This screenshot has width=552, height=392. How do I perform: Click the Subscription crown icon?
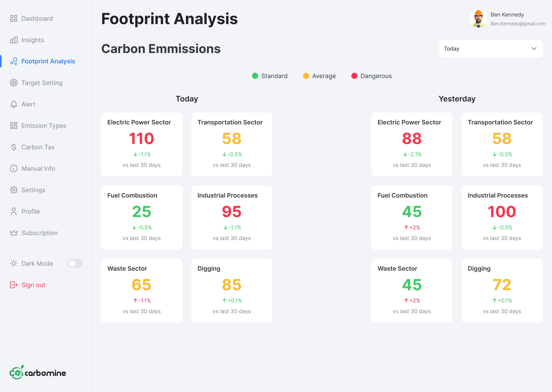pyautogui.click(x=14, y=233)
